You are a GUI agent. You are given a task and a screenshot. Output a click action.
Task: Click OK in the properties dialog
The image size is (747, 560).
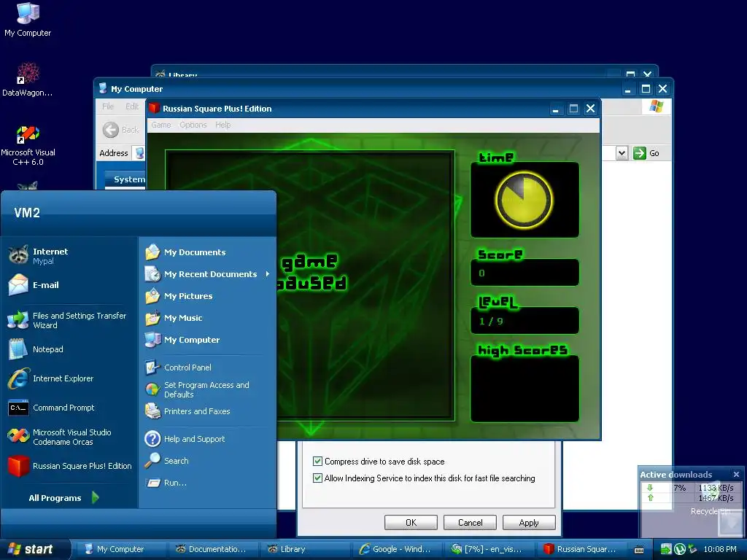411,522
